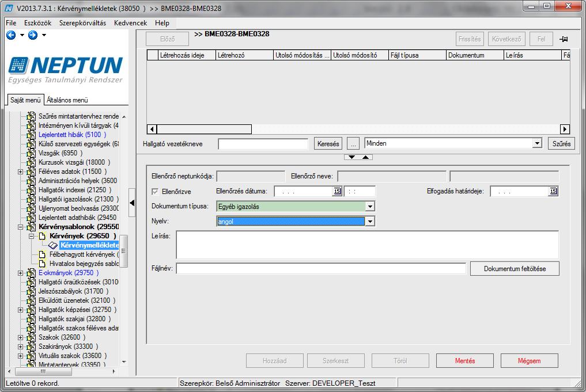
Task: Select Elküldött üzenetek in the tree
Action: pyautogui.click(x=77, y=300)
